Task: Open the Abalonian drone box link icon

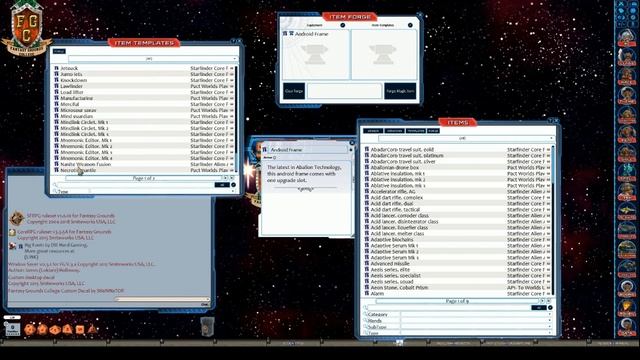Action: [x=367, y=167]
